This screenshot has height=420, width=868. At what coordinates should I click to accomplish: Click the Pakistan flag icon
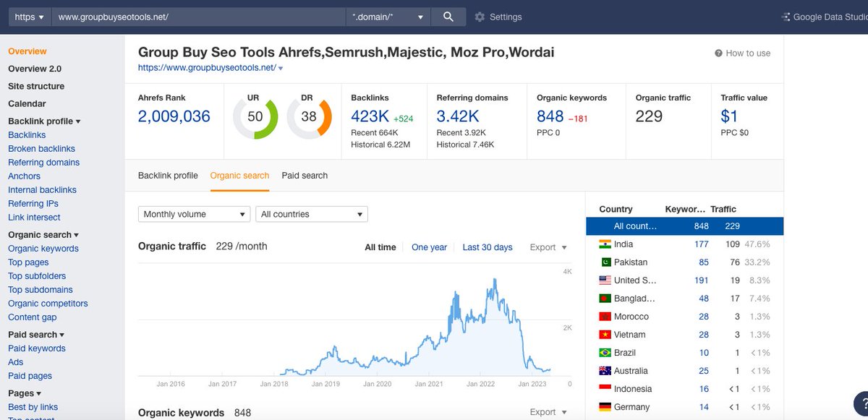pos(605,262)
